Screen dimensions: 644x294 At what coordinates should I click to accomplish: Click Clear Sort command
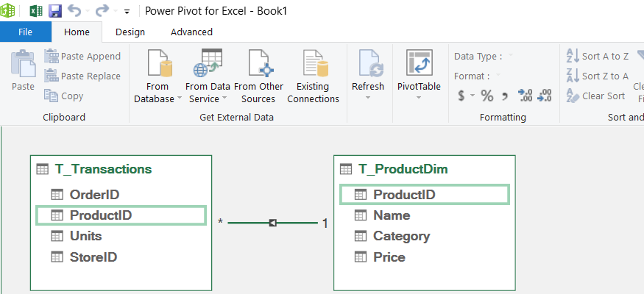pos(596,96)
